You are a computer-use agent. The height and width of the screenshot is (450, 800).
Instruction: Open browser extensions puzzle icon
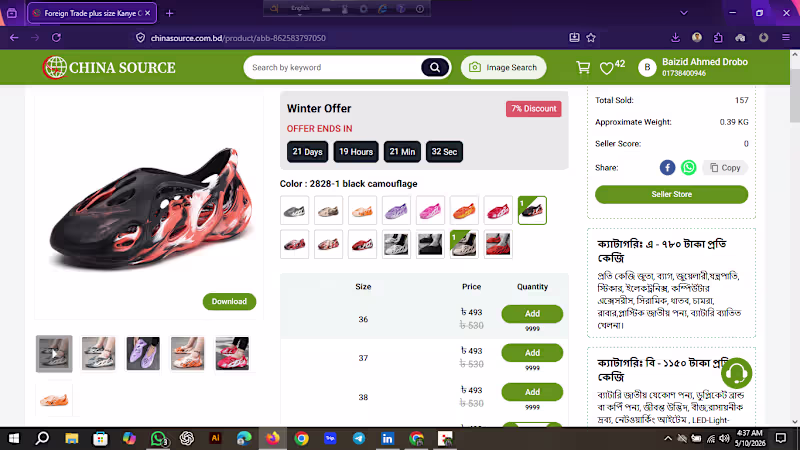tap(718, 38)
